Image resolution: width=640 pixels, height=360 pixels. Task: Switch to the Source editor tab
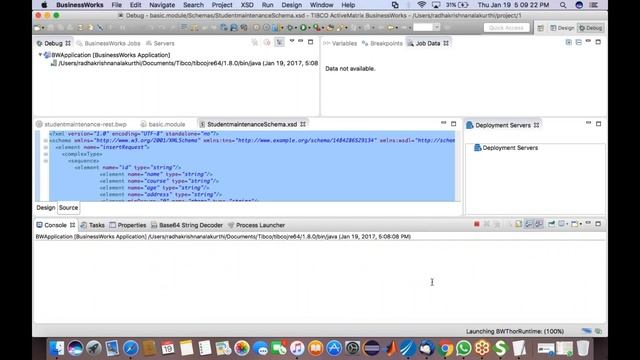point(68,208)
